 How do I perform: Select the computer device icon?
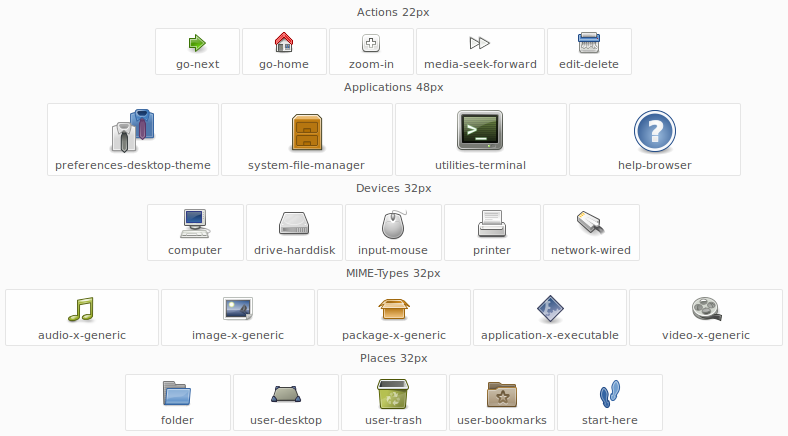tap(195, 224)
